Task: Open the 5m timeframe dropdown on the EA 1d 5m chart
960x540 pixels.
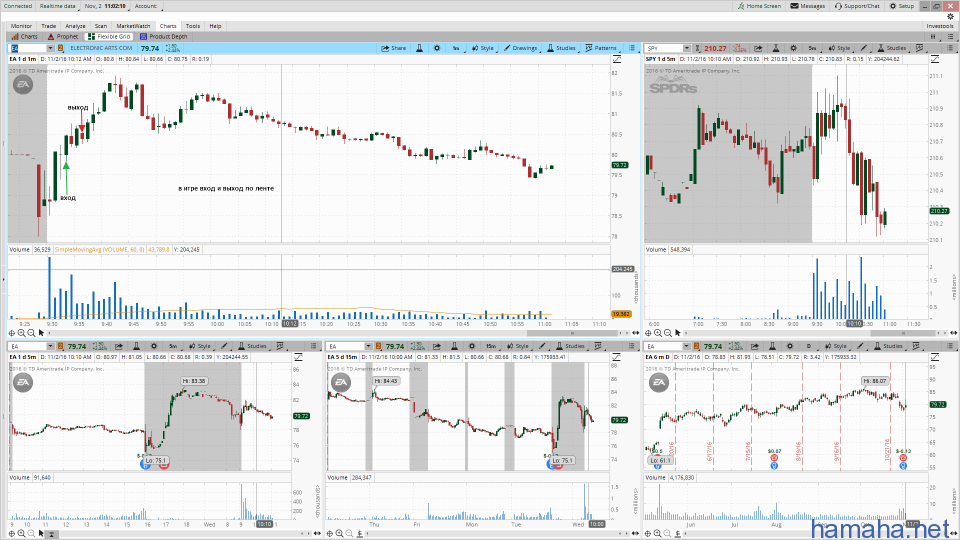Action: point(173,346)
